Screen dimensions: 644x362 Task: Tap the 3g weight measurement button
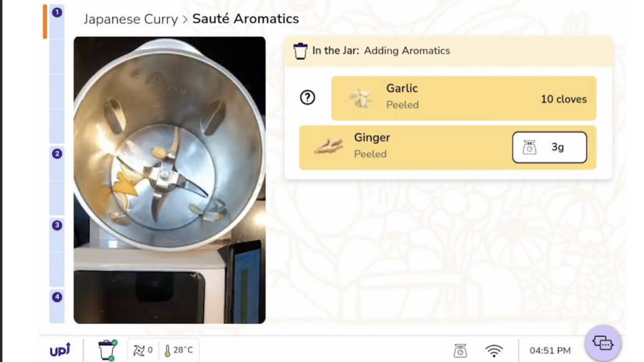549,147
